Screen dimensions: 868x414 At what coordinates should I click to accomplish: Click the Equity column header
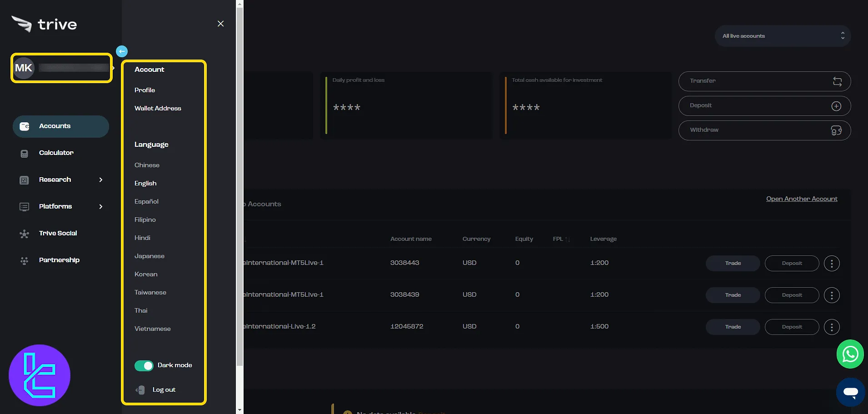pyautogui.click(x=524, y=239)
